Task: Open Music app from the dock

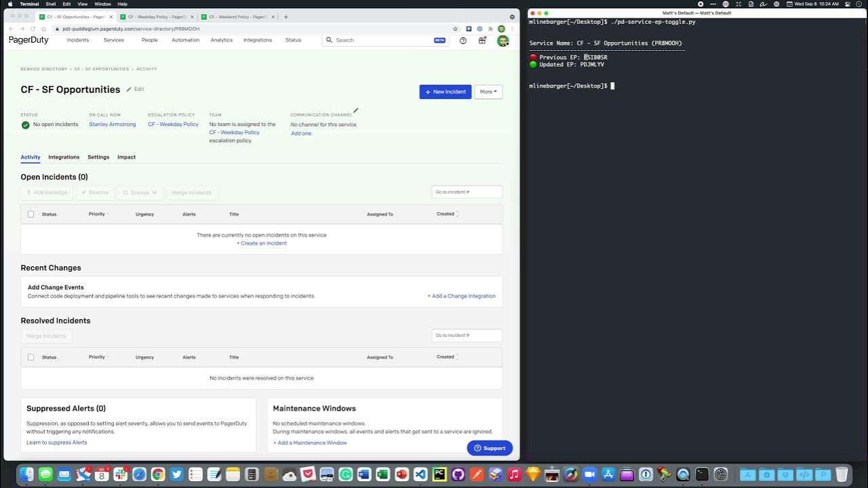Action: 513,474
